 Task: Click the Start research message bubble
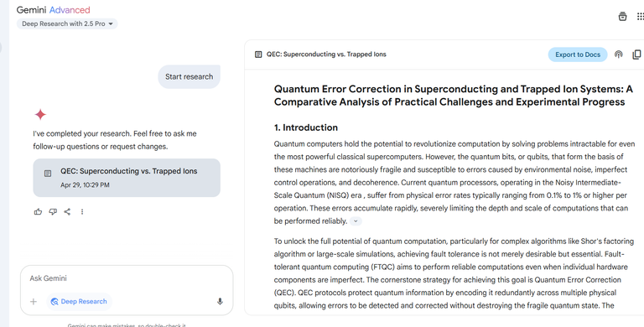tap(189, 77)
